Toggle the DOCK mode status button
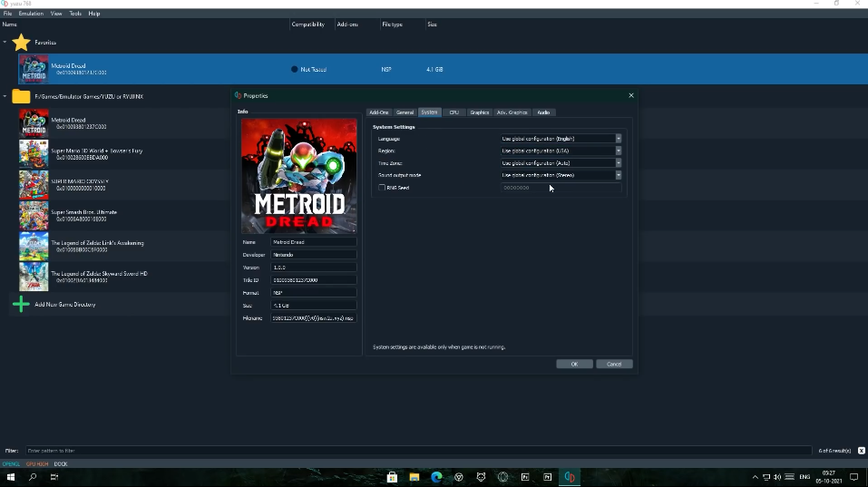The height and width of the screenshot is (487, 868). click(x=61, y=463)
